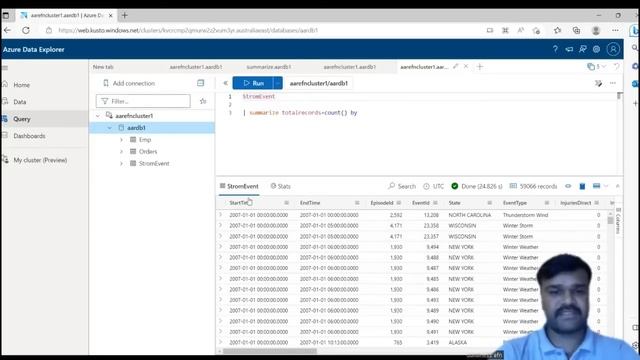The height and width of the screenshot is (360, 640).
Task: Open the State column menu icon
Action: pos(489,203)
